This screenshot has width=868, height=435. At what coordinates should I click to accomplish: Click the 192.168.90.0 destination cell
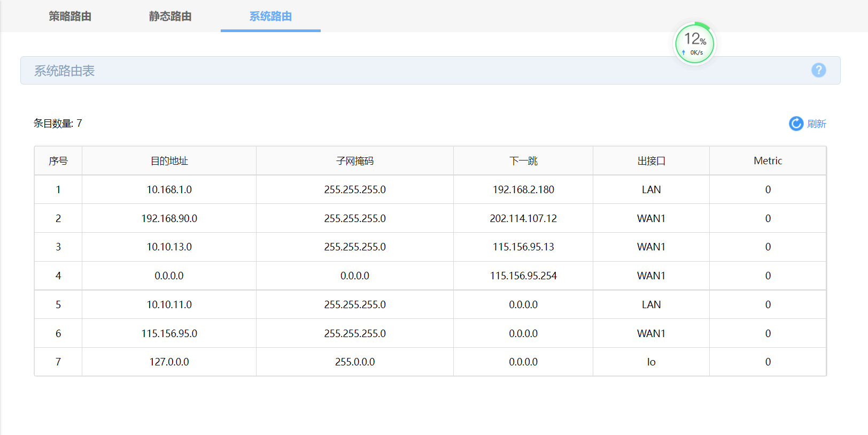(169, 218)
